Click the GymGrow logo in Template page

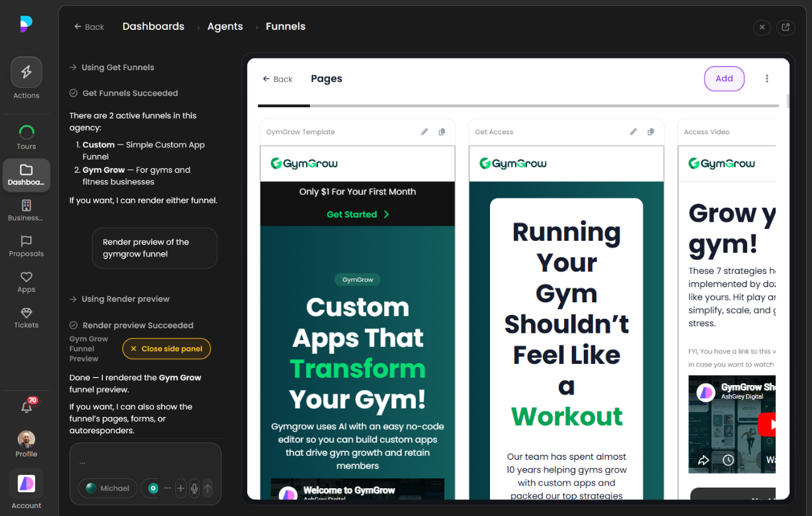click(x=304, y=163)
